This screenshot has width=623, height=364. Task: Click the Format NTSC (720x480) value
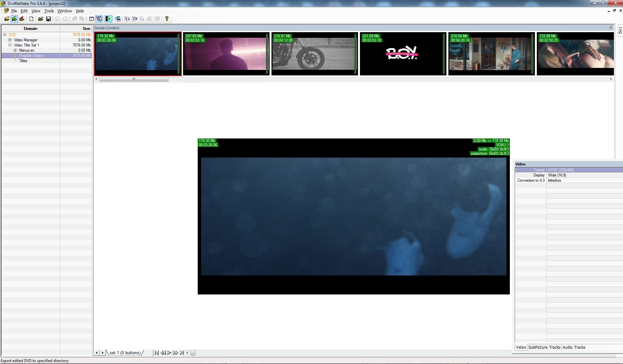point(584,170)
